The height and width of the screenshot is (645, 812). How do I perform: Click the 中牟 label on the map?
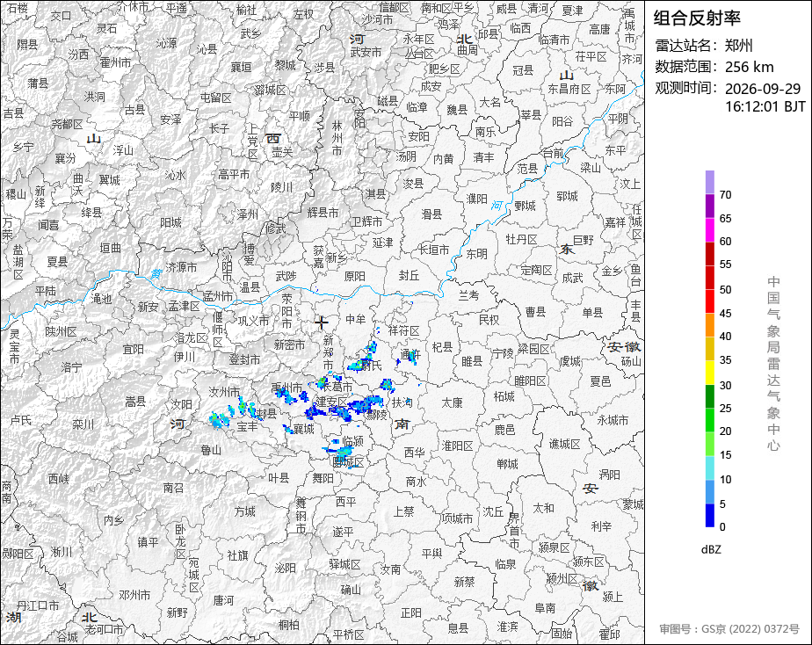(x=356, y=319)
